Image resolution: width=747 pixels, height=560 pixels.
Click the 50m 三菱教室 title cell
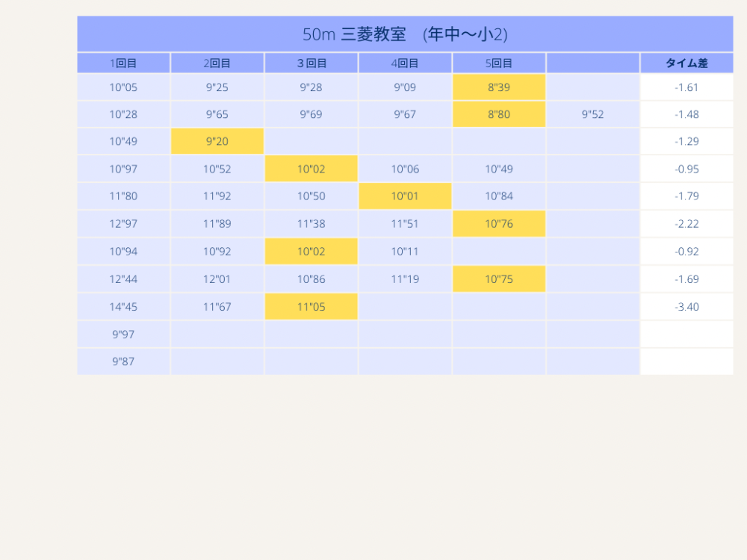click(x=405, y=34)
